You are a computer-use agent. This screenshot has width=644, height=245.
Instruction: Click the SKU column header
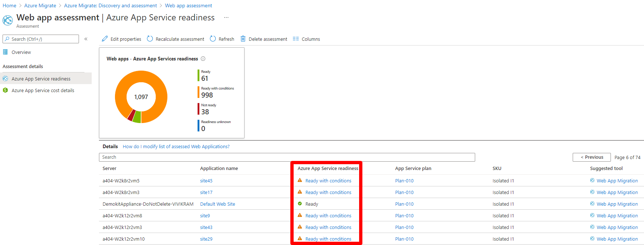pos(497,168)
